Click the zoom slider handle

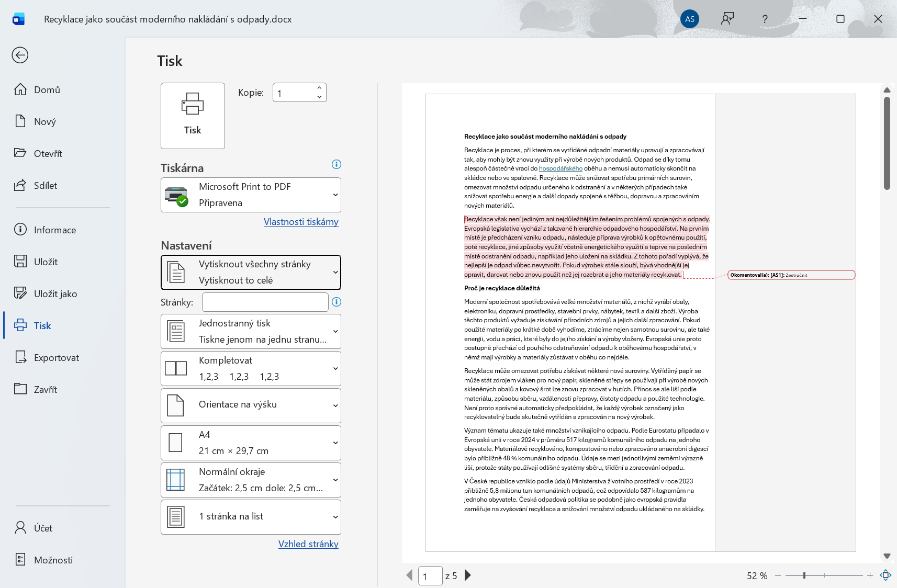(804, 575)
